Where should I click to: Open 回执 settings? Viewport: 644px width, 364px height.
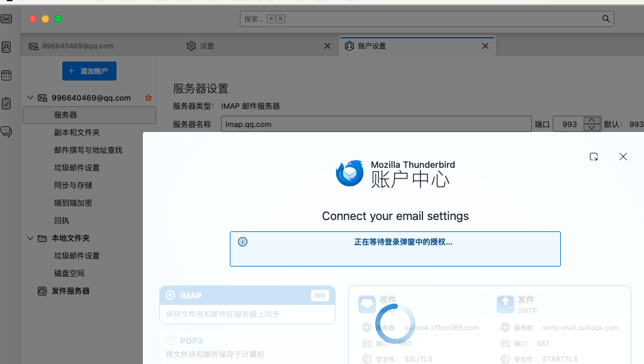pyautogui.click(x=62, y=221)
